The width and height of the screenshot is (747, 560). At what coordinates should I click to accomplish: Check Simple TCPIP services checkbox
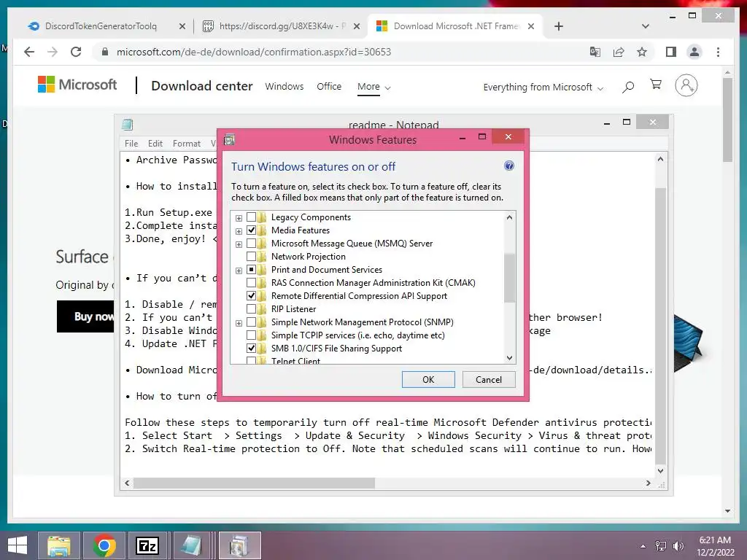point(251,335)
